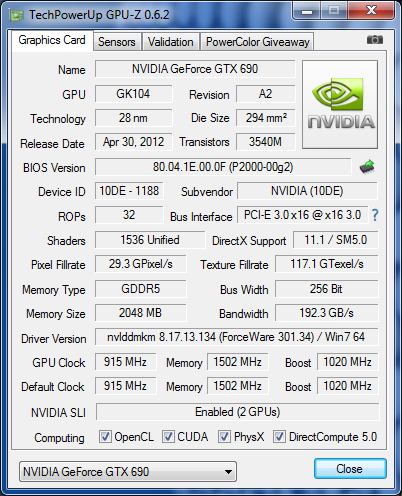Click the Memory Type field GDDR5

141,289
